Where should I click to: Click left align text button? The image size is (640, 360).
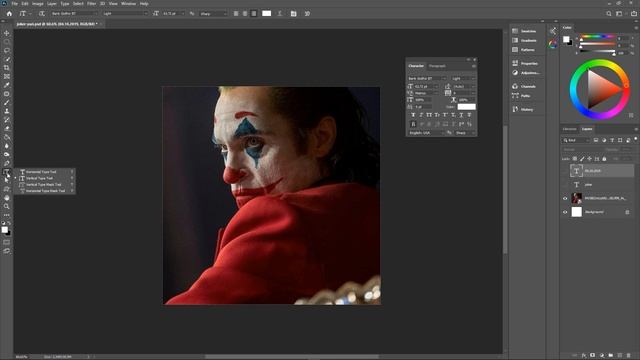pyautogui.click(x=236, y=13)
